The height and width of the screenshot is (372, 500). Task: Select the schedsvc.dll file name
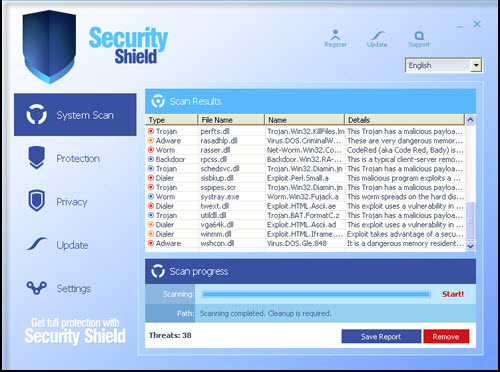coord(220,169)
